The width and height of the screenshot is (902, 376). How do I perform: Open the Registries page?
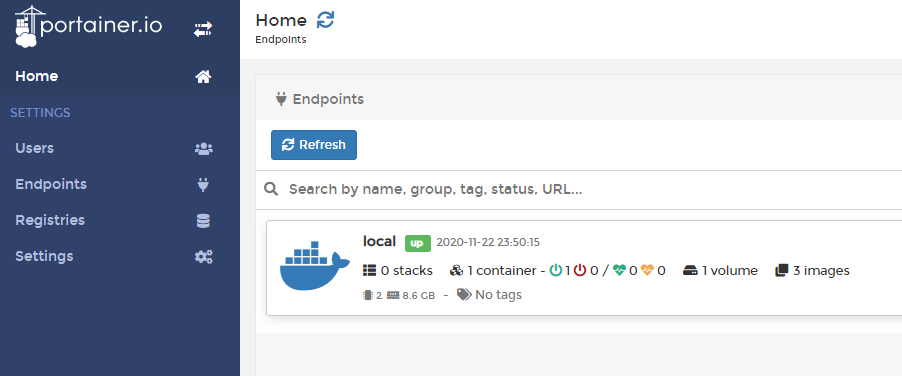coord(120,220)
